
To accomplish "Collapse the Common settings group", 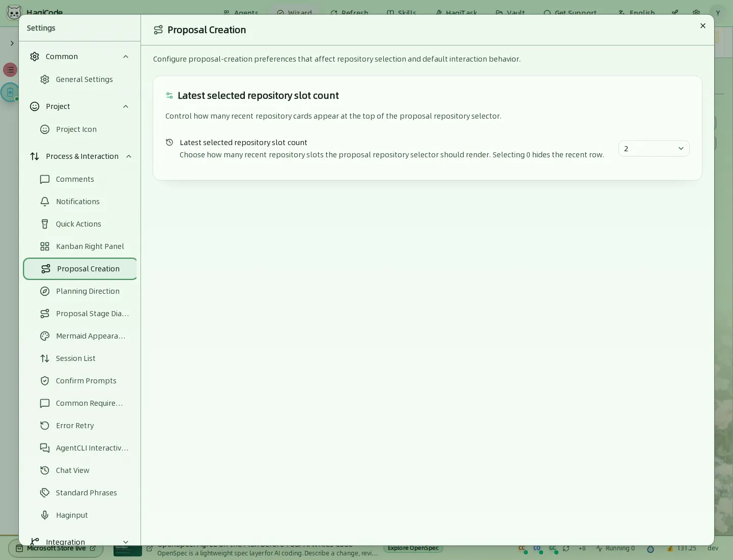I will click(126, 57).
